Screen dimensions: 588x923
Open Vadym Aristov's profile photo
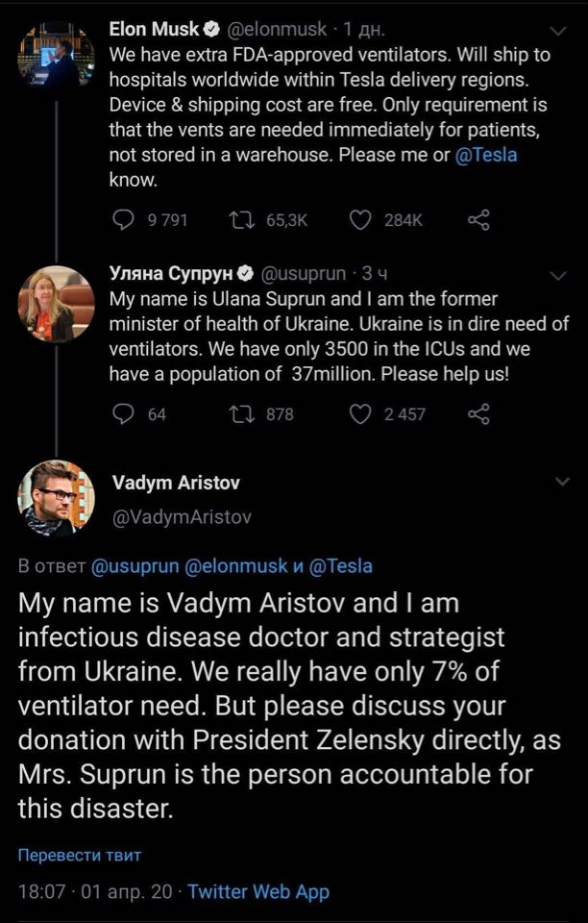(56, 498)
